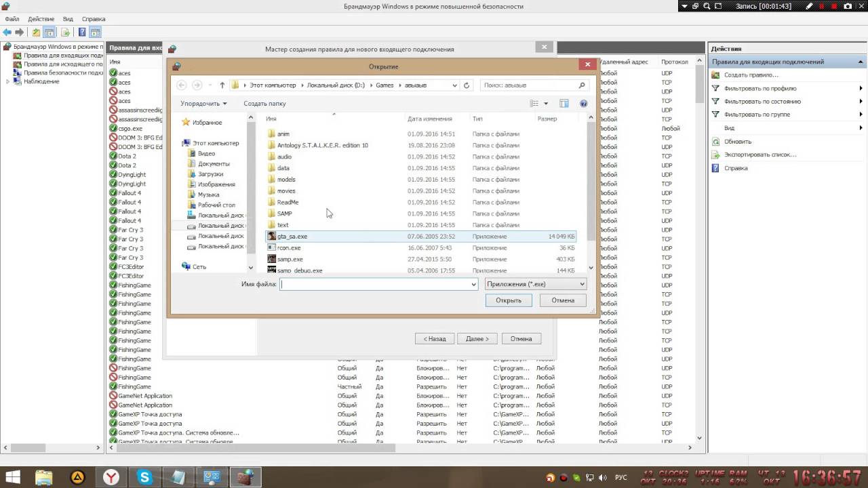Viewport: 868px width, 488px height.
Task: Click the РУС language indicator
Action: (621, 477)
